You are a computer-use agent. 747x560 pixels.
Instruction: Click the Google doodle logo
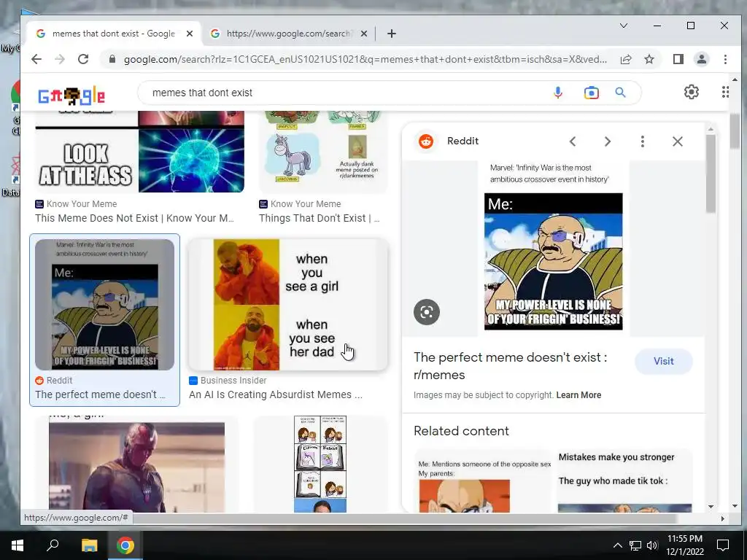tap(71, 96)
